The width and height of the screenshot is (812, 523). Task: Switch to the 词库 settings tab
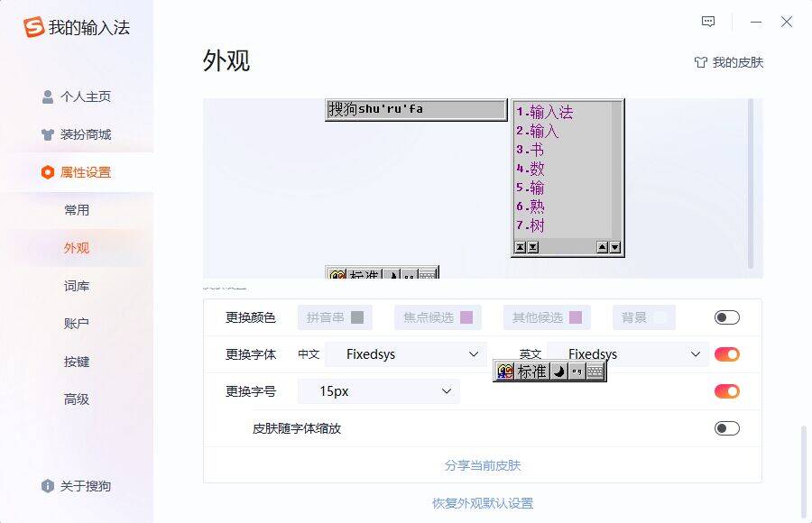(x=77, y=286)
